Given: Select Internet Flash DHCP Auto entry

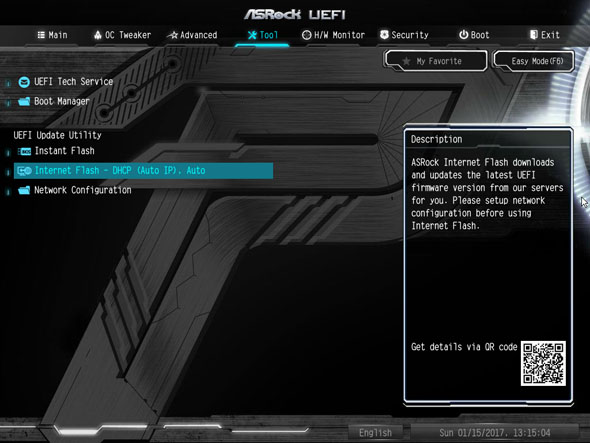Looking at the screenshot, I should [143, 171].
